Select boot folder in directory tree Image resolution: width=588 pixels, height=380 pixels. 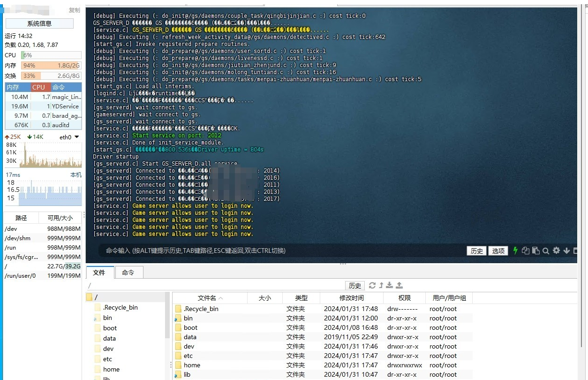110,328
